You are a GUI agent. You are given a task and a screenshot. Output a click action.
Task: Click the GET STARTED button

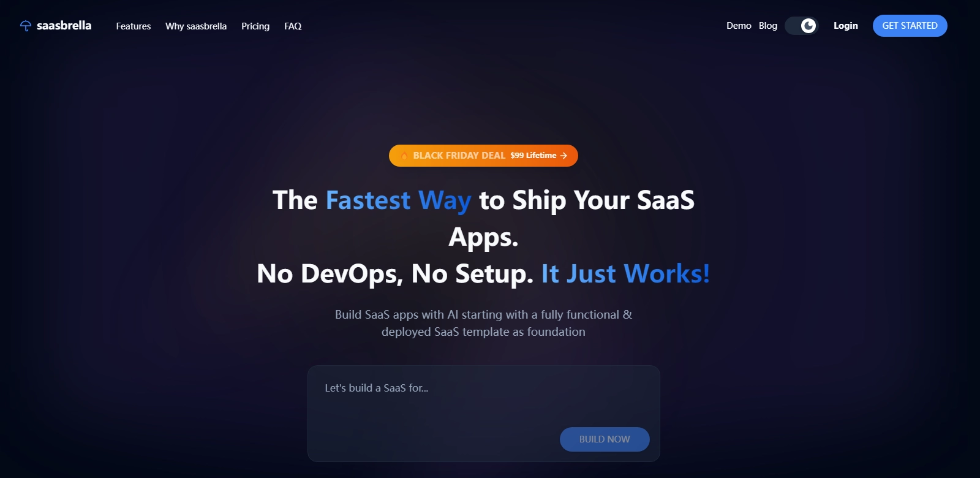(910, 26)
